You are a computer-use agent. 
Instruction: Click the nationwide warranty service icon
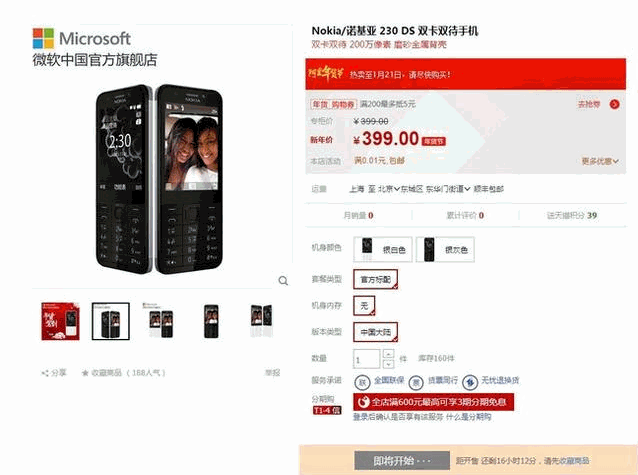click(x=362, y=382)
